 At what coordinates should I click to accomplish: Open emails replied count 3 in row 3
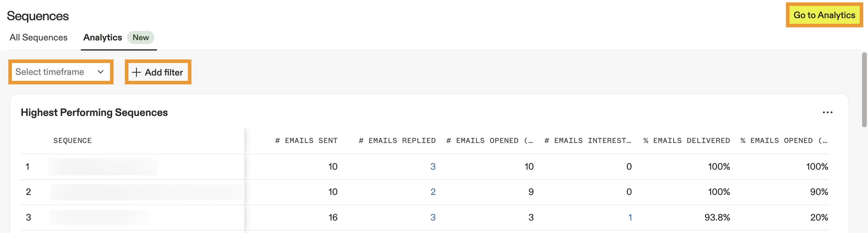(x=433, y=218)
